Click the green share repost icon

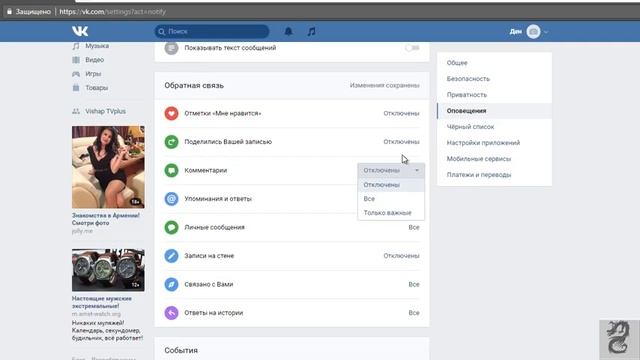[171, 142]
